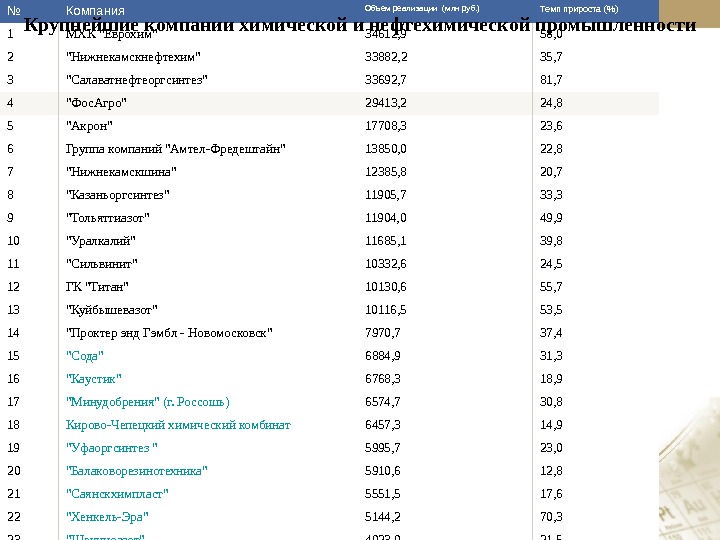Click the sales value 11905,7
Image resolution: width=720 pixels, height=540 pixels.
tap(385, 195)
